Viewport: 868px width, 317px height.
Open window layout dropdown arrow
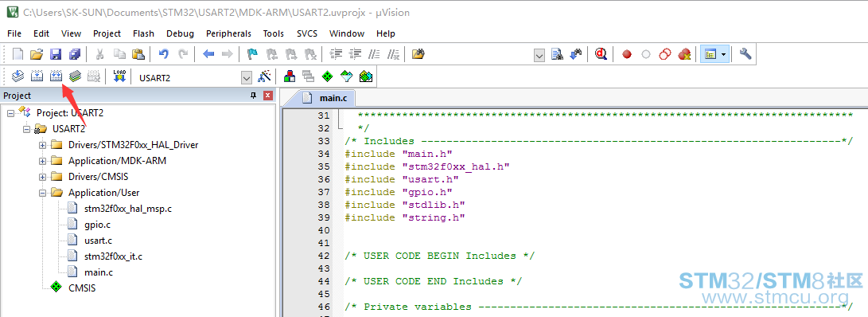[x=723, y=54]
